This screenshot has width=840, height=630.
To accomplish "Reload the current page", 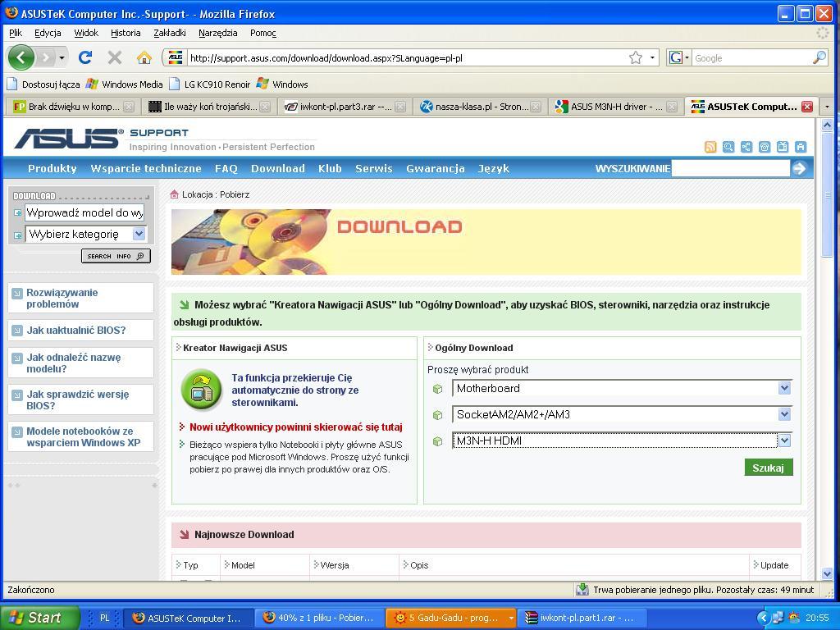I will [84, 57].
